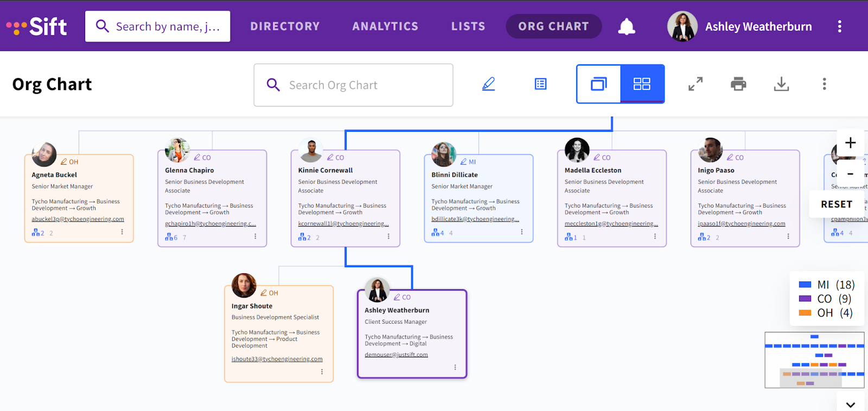
Task: Expand the chevron below the minimap
Action: pyautogui.click(x=851, y=404)
